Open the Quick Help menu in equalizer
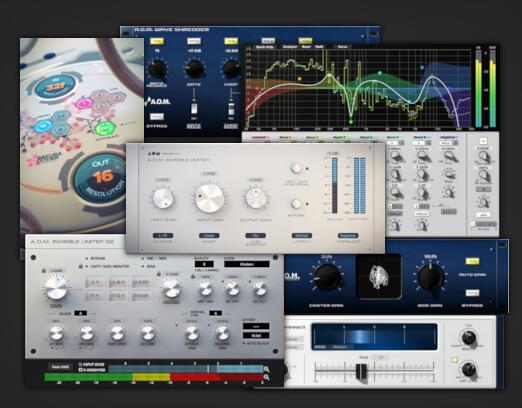 coord(265,47)
